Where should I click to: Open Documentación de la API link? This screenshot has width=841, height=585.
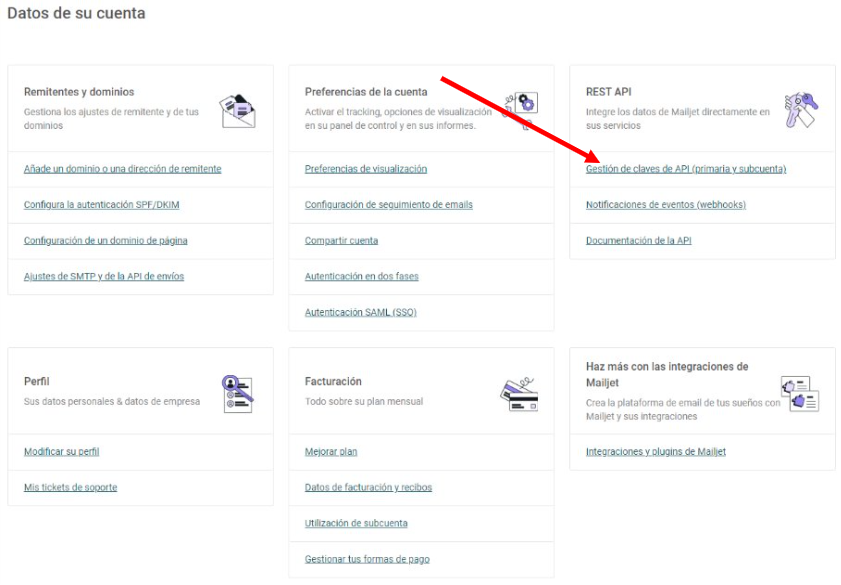pos(638,241)
